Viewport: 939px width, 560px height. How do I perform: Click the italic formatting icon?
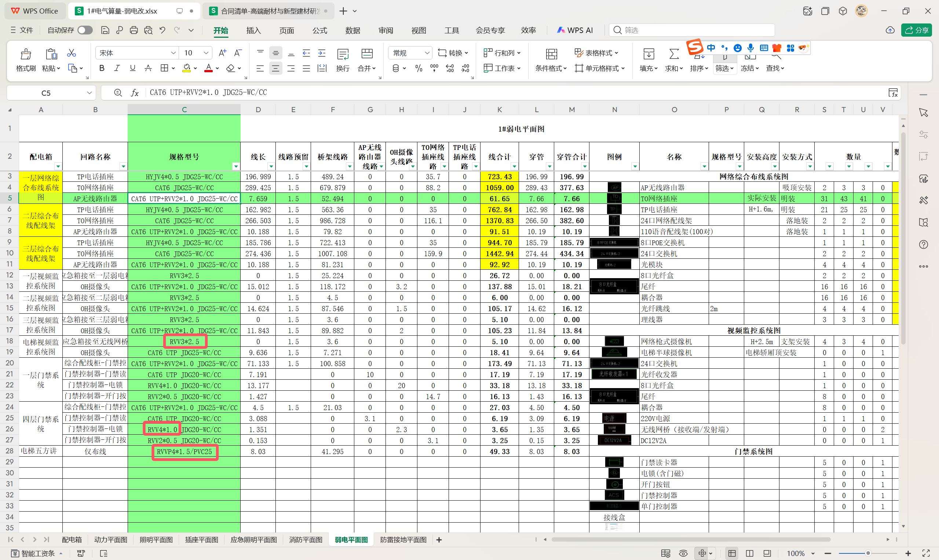[x=117, y=68]
